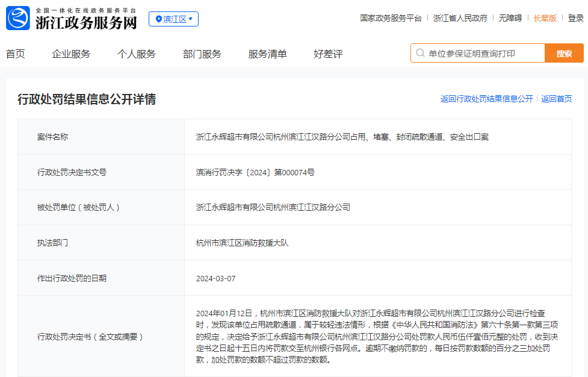This screenshot has width=588, height=377.
Task: Click the penalty decision summary paragraph
Action: [x=377, y=337]
